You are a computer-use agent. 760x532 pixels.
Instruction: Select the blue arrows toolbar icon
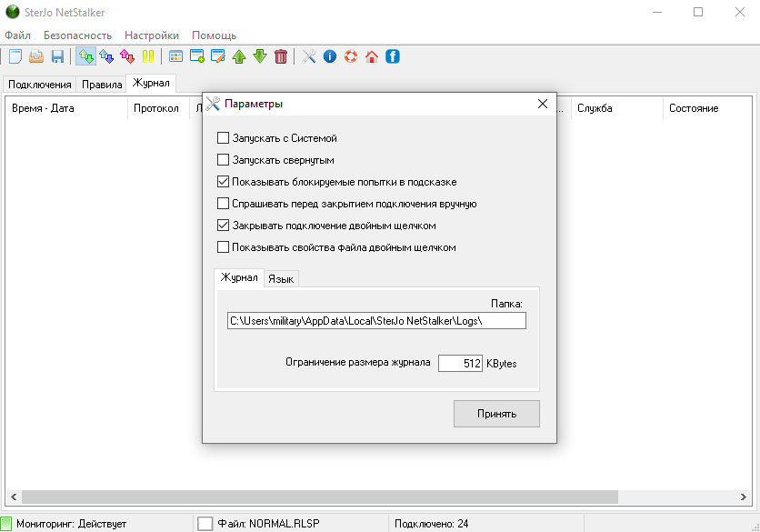(106, 56)
